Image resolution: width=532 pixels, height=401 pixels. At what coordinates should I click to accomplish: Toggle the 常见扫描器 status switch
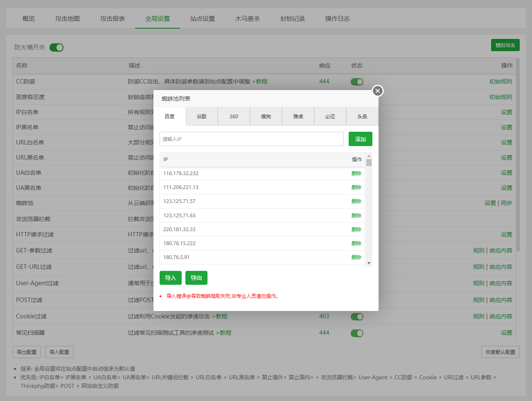tap(357, 333)
